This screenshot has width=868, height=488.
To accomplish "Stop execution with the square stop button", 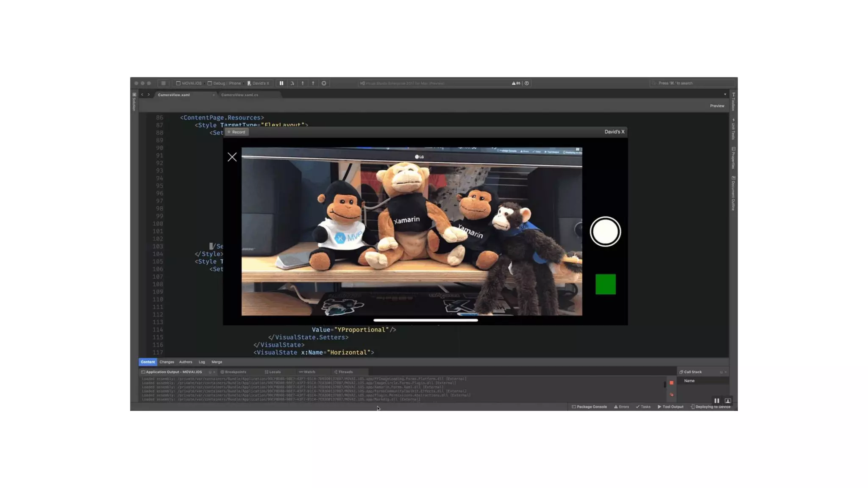I will pos(164,83).
